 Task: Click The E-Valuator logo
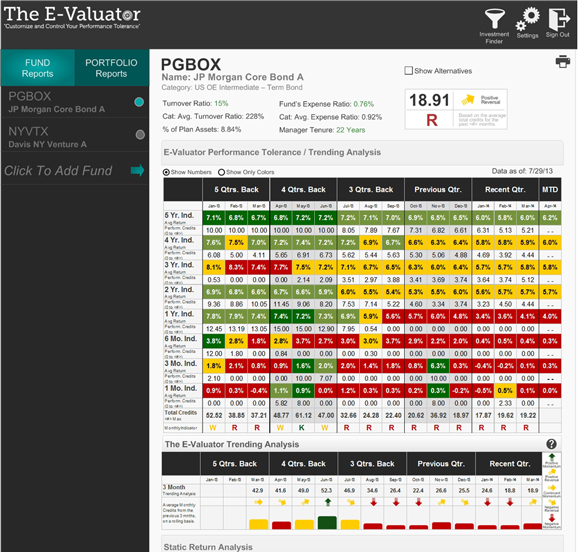pos(72,17)
